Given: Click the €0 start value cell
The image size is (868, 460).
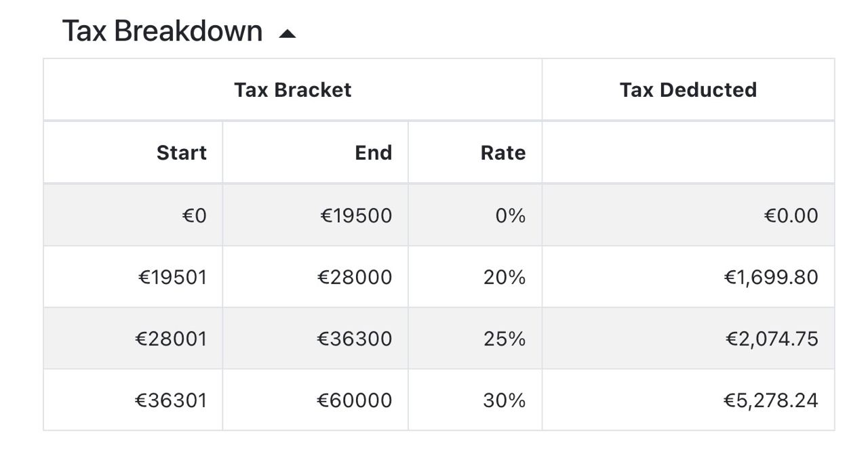Looking at the screenshot, I should click(194, 216).
